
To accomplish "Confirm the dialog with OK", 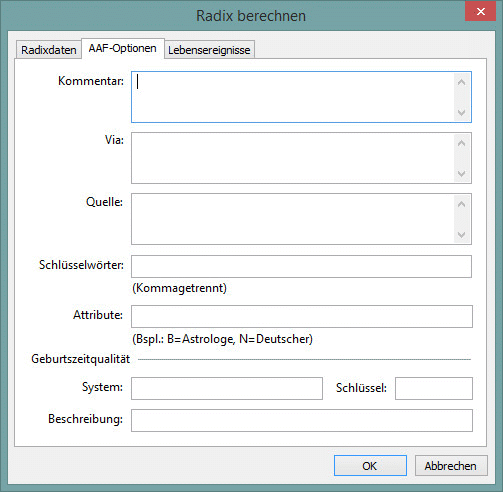I will (x=370, y=466).
